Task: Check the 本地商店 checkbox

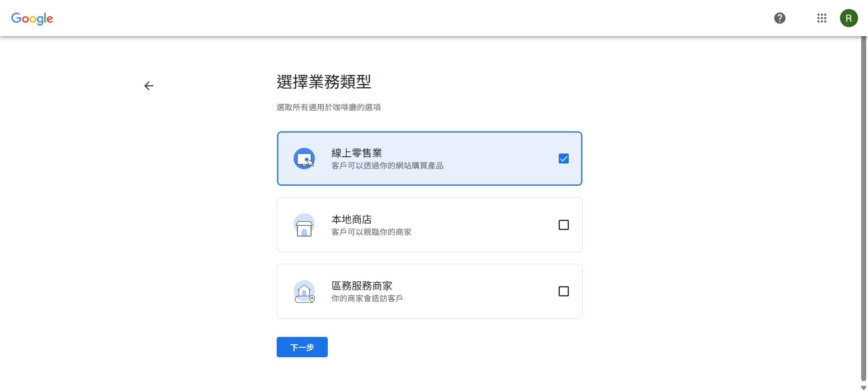Action: coord(563,225)
